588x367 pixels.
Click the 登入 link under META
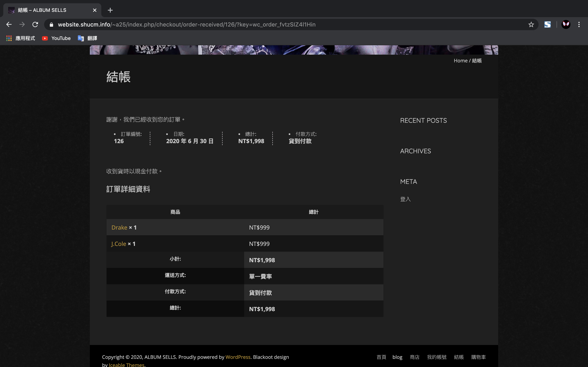405,199
